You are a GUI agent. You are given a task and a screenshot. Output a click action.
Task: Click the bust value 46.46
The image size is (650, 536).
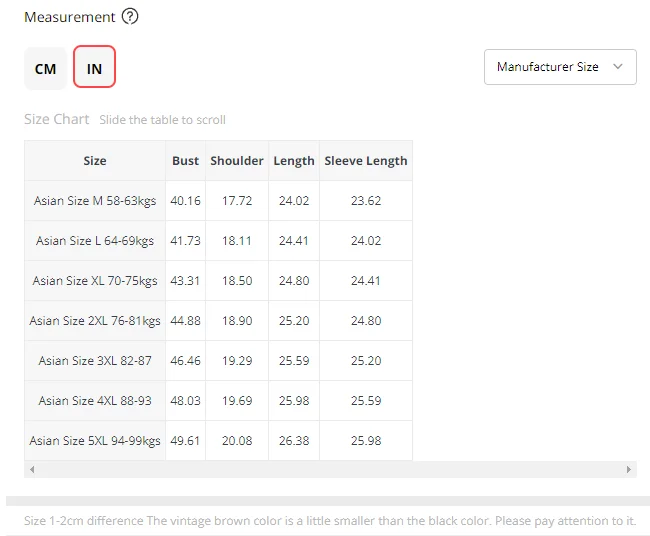pos(185,361)
